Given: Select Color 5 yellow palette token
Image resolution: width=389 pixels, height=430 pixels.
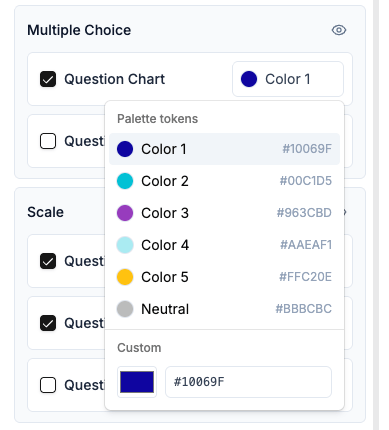Looking at the screenshot, I should coord(224,277).
